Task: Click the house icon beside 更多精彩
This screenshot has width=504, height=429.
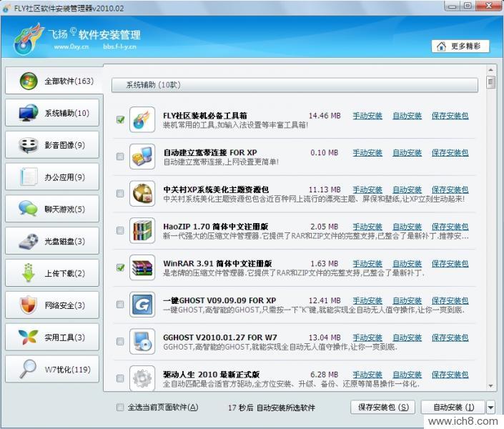Action: (442, 46)
